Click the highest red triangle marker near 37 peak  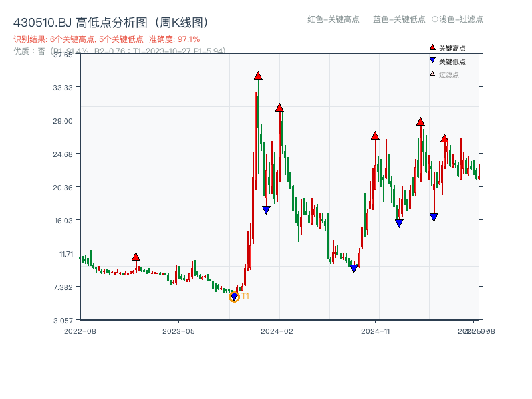coord(257,76)
